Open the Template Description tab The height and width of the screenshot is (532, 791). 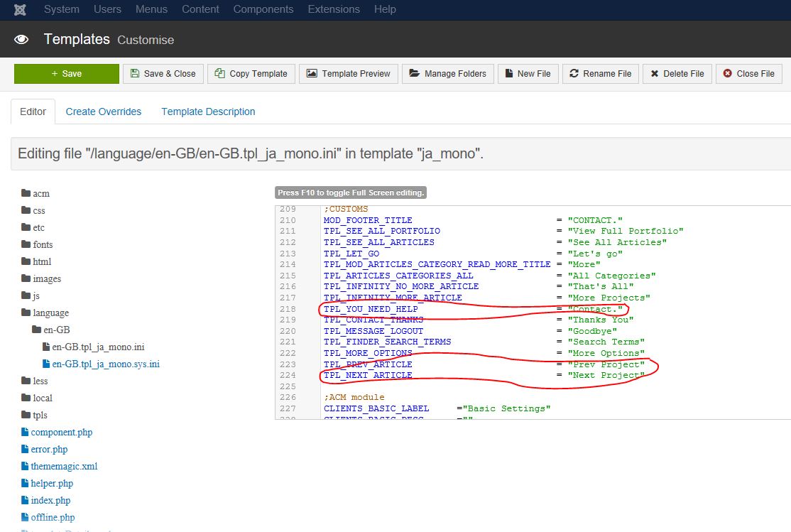click(208, 112)
